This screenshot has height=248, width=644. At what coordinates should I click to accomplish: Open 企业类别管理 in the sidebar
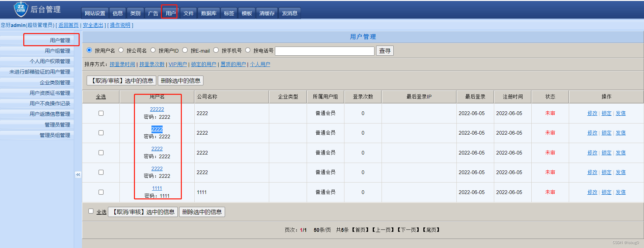[x=55, y=82]
